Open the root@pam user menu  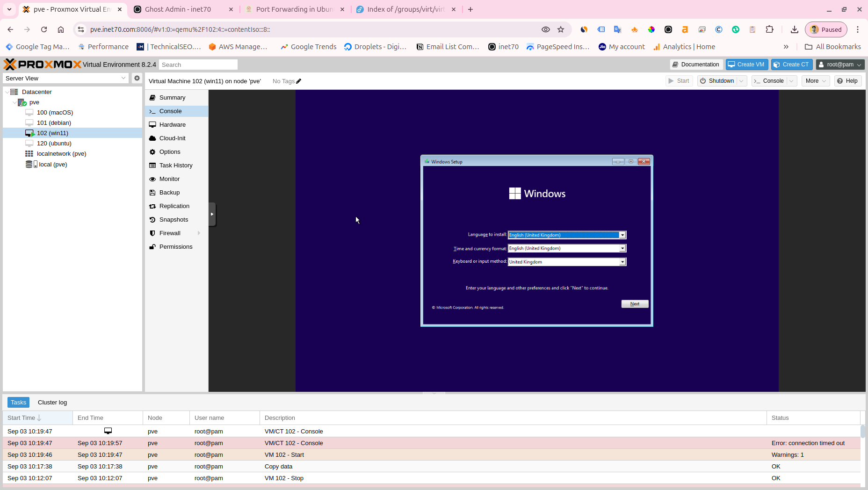(x=840, y=65)
